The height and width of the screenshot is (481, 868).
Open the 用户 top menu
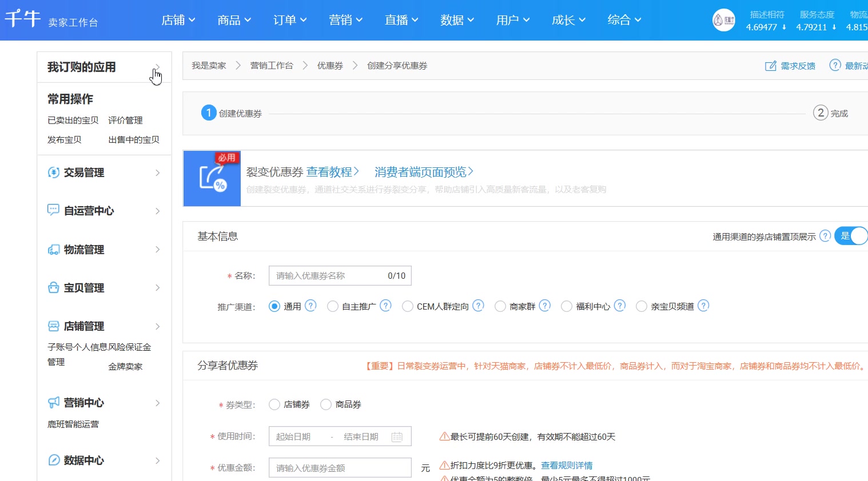click(x=513, y=20)
